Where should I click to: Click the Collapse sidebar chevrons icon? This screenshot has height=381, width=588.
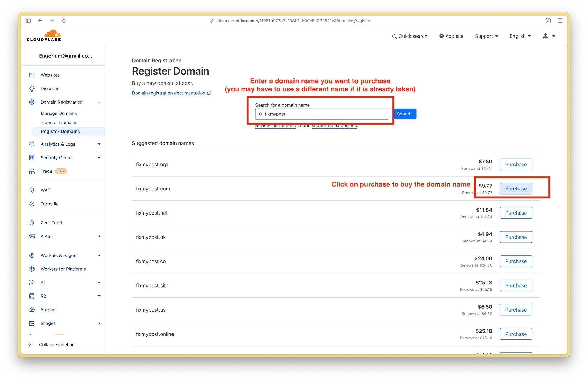click(30, 344)
